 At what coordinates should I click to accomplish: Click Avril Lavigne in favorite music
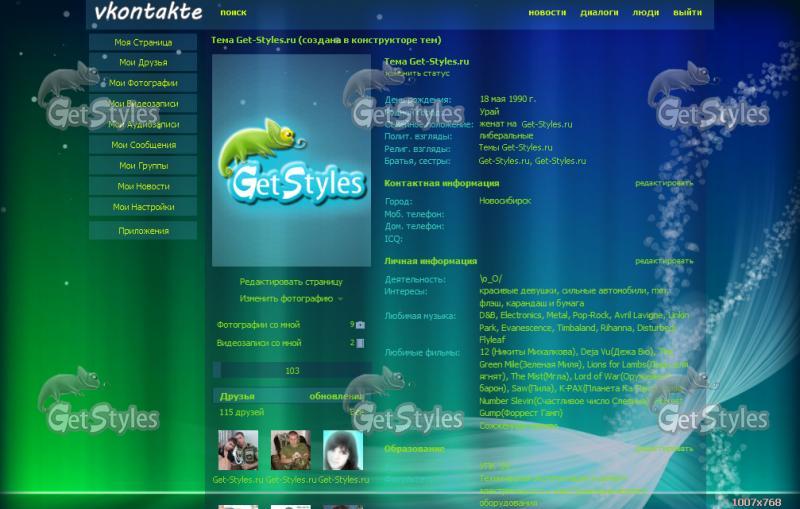638,315
